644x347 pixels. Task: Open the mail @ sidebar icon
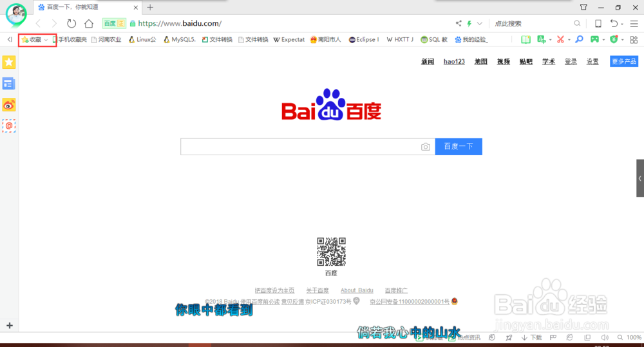click(8, 126)
